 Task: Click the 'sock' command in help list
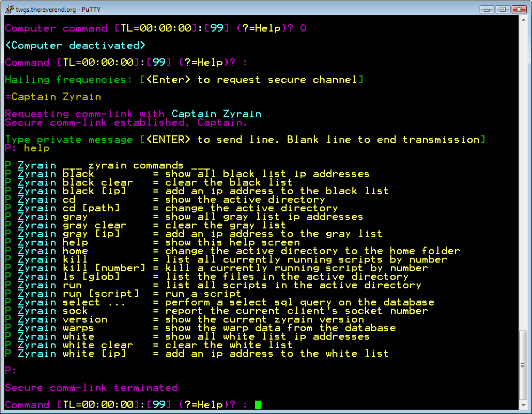click(75, 311)
